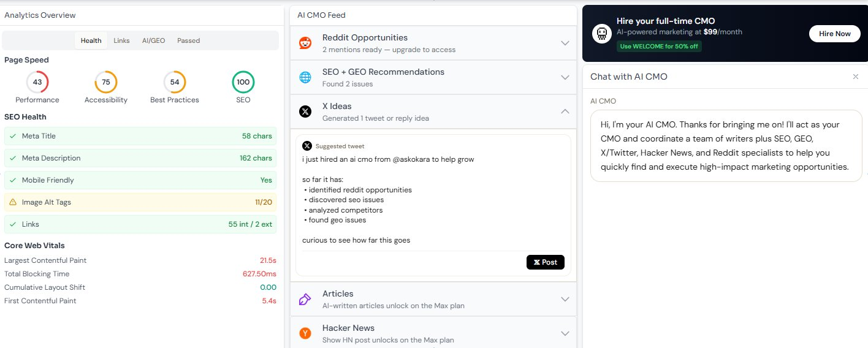Click the Image Alt Tags warning icon
Screen dimensions: 868x348
click(13, 202)
